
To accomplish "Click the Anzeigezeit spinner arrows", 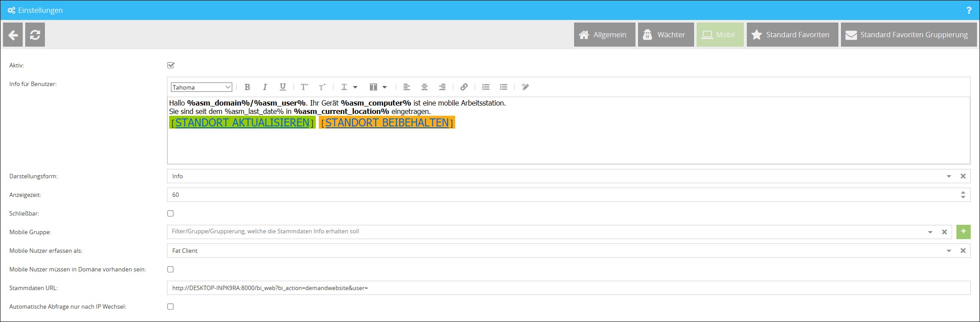I will coord(963,195).
